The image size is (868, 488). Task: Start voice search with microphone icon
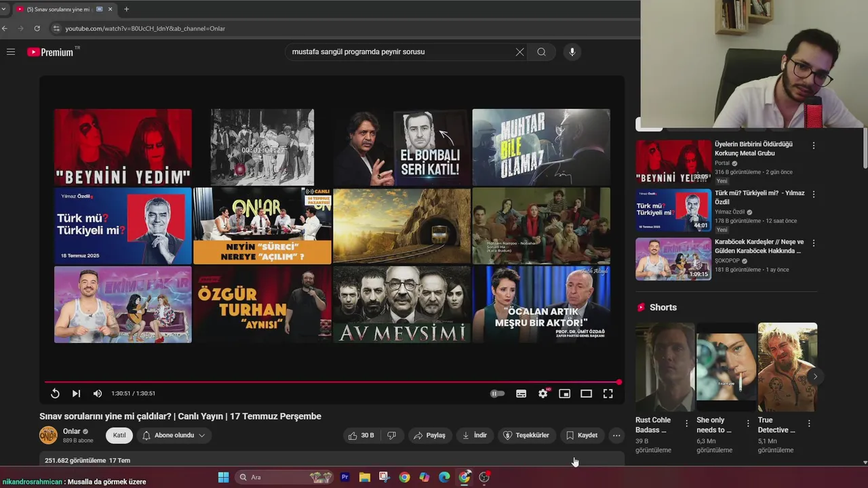point(572,52)
